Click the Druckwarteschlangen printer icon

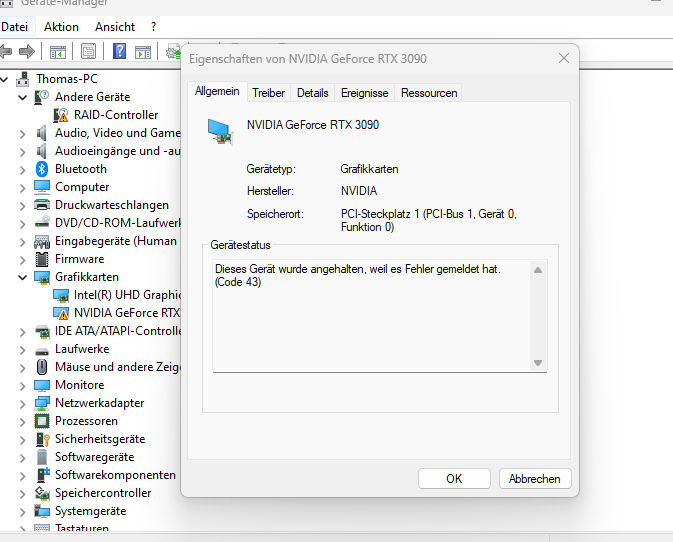click(42, 205)
